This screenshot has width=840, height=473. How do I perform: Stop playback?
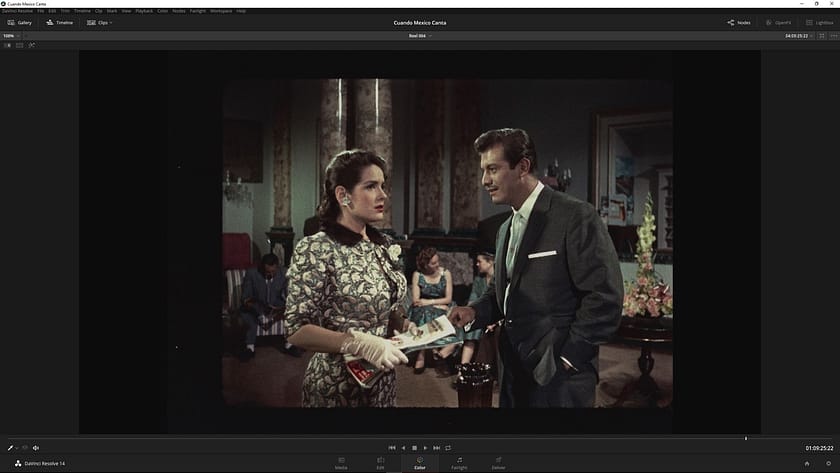coord(415,448)
